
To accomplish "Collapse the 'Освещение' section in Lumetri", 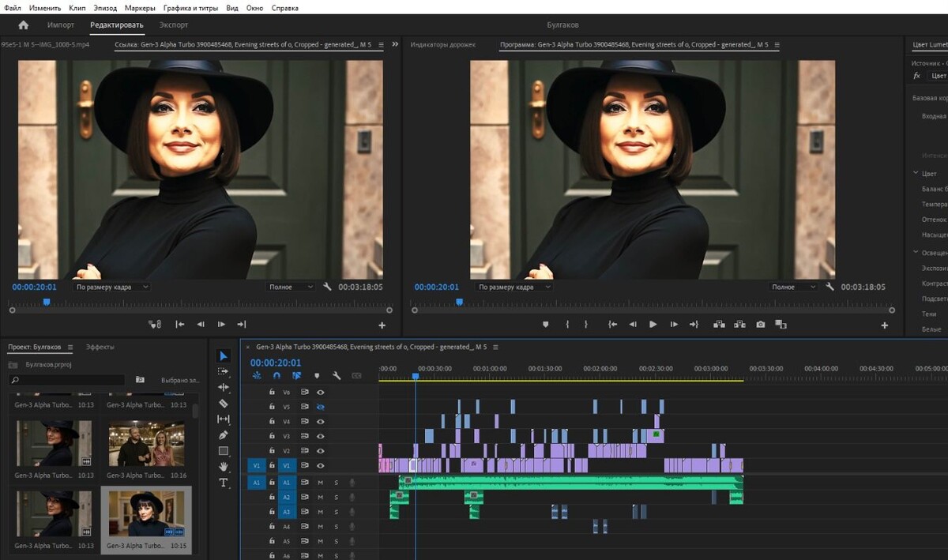I will click(915, 253).
